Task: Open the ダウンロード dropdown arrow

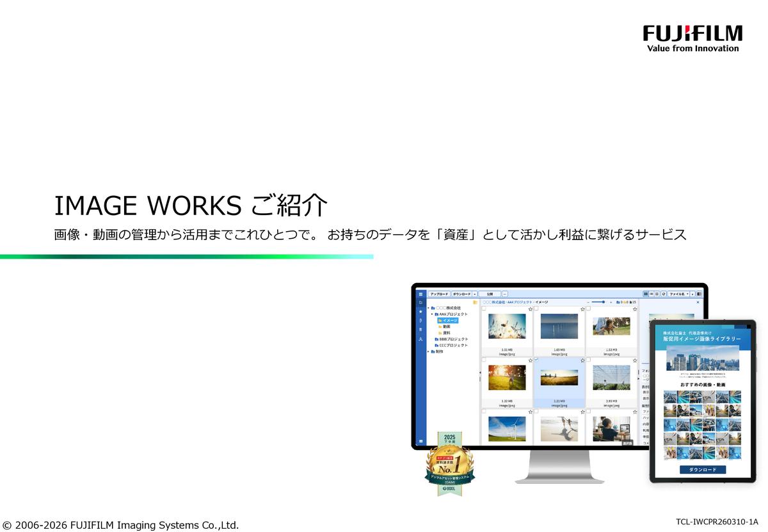Action: (475, 294)
